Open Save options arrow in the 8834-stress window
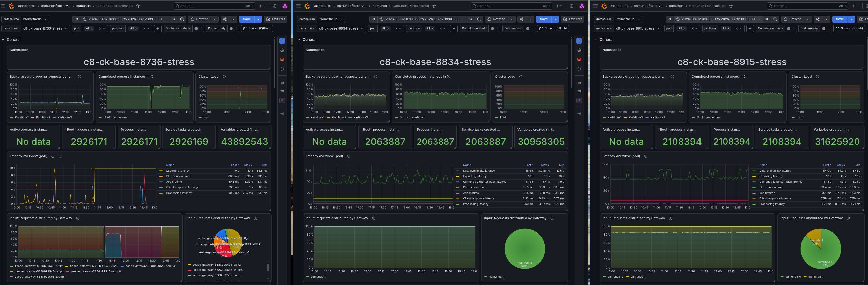Viewport: 868px width, 285px height. point(555,19)
